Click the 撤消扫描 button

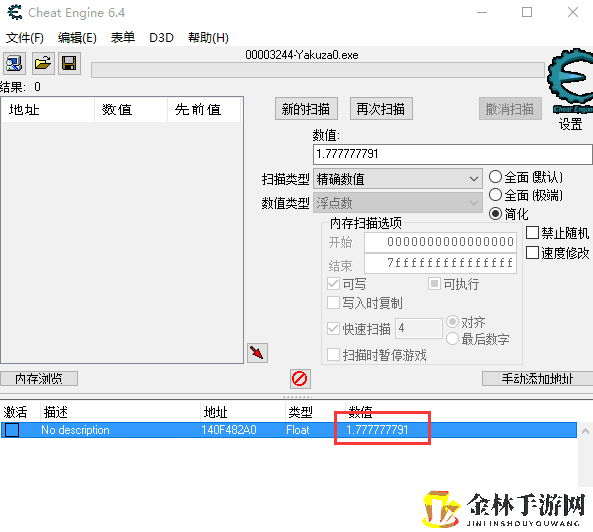510,109
